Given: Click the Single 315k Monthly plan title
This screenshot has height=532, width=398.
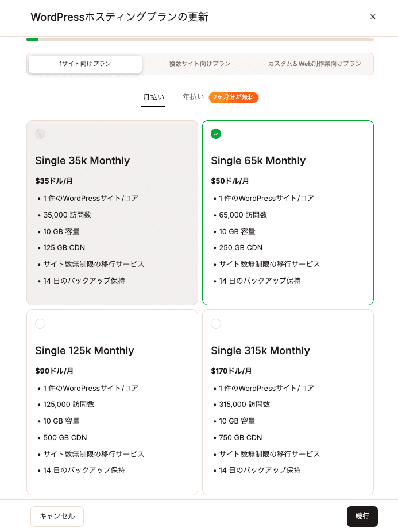Looking at the screenshot, I should point(261,351).
